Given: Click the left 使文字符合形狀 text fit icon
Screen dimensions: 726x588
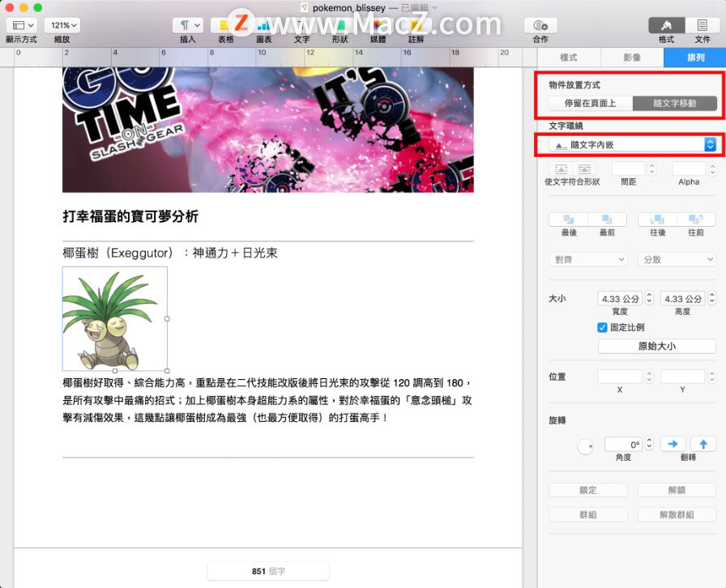Looking at the screenshot, I should [562, 169].
